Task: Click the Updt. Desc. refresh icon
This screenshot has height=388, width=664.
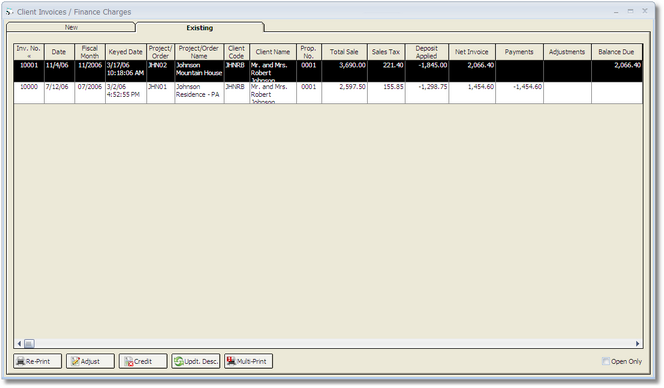Action: (179, 361)
